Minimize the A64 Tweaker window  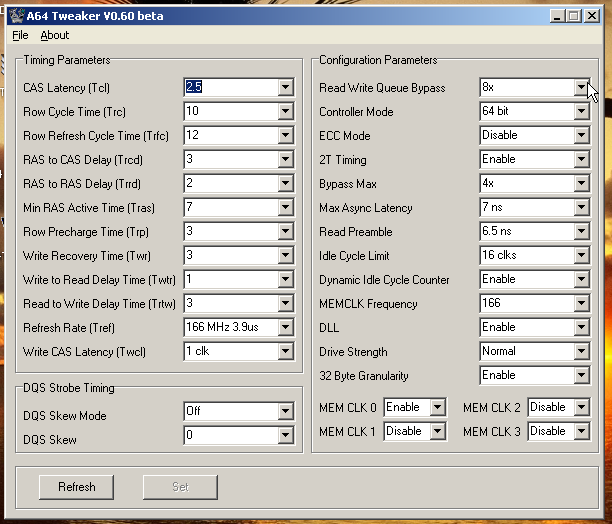557,16
